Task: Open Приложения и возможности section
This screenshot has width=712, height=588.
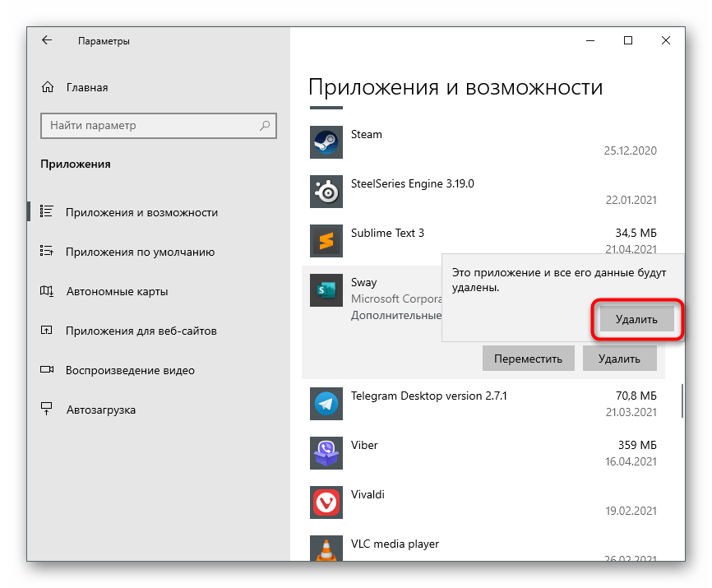Action: 141,212
